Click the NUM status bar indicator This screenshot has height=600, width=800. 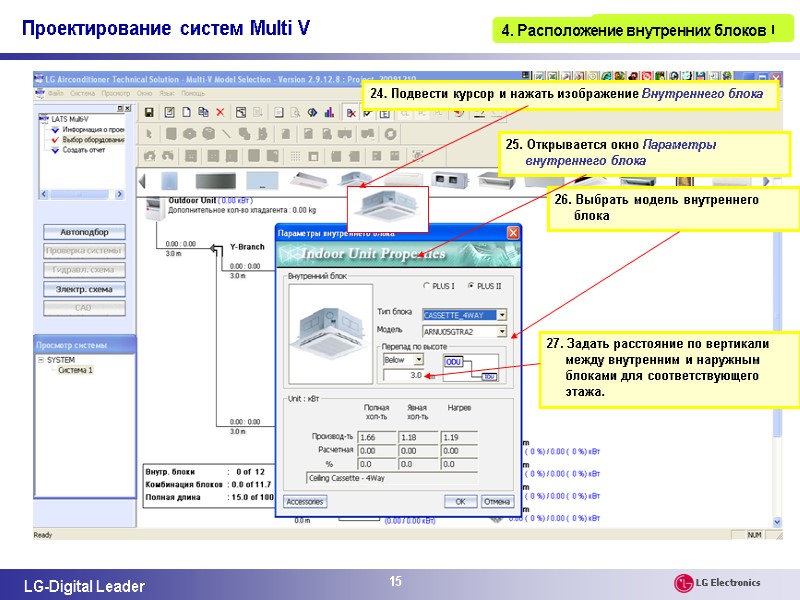754,535
